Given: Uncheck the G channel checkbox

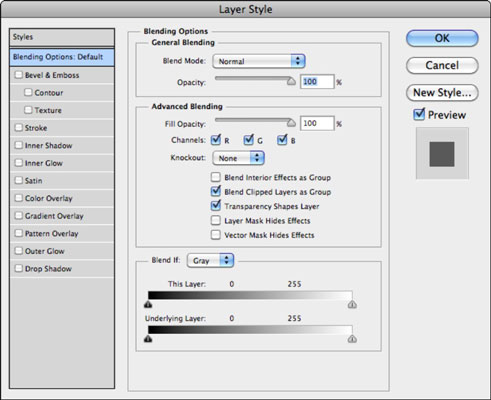Looking at the screenshot, I should (248, 140).
